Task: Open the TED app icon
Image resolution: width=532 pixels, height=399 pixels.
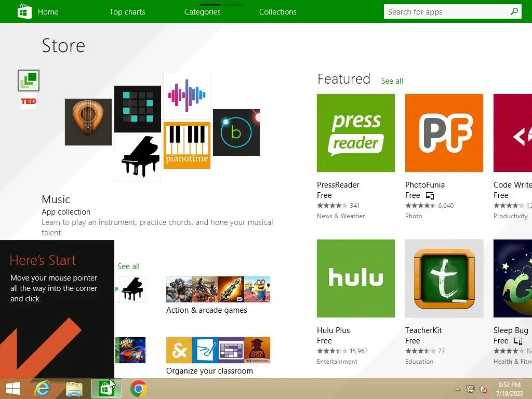Action: (x=29, y=101)
